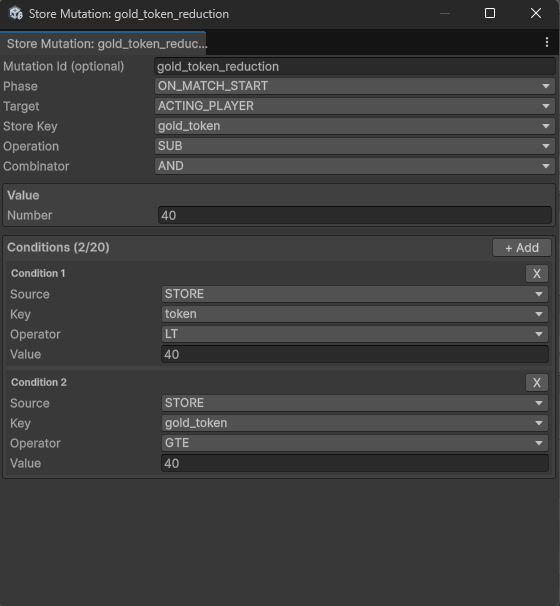
Task: Focus the Mutation Id text field
Action: 354,66
